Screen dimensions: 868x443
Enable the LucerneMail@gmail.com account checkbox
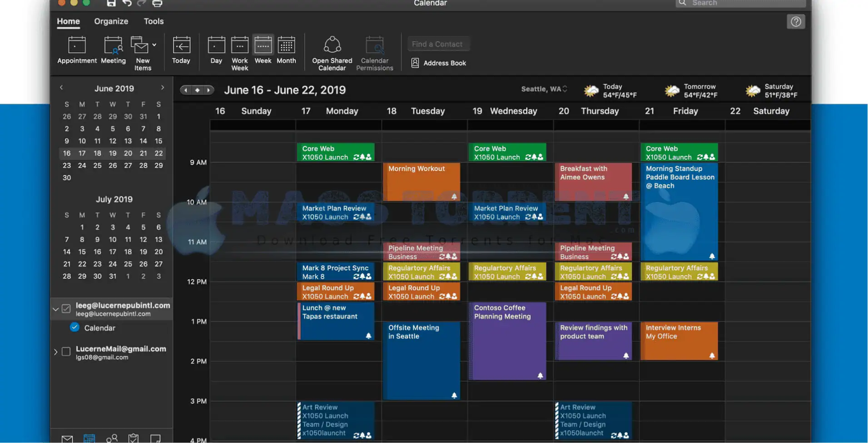66,352
